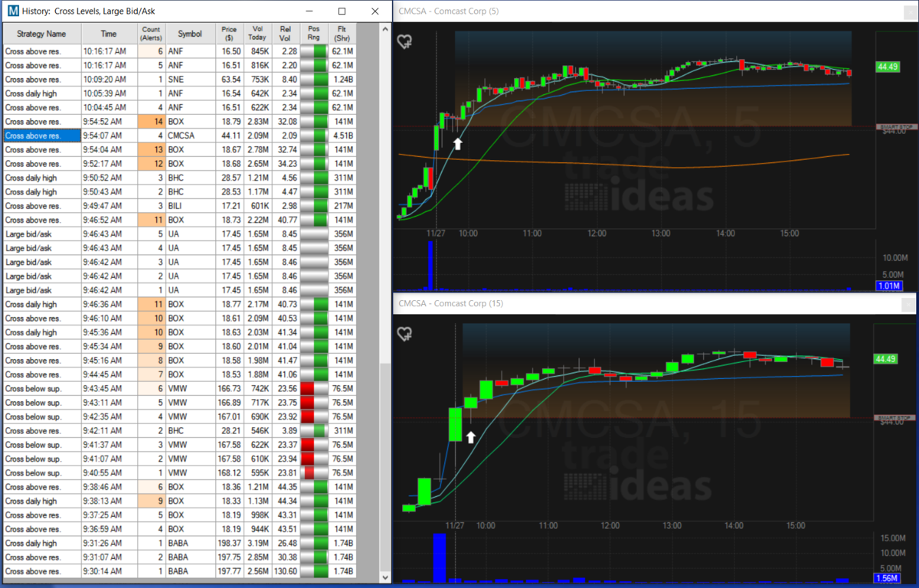Sort by Time column header

(x=109, y=34)
